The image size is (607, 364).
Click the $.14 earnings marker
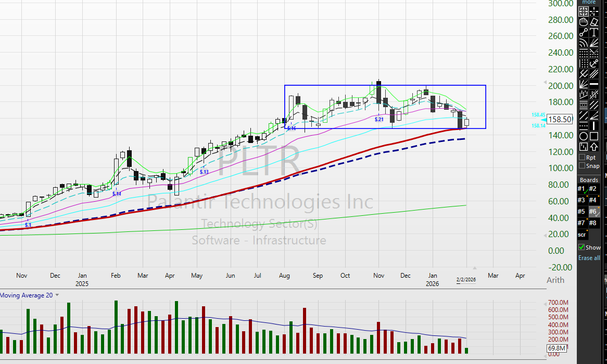[117, 194]
